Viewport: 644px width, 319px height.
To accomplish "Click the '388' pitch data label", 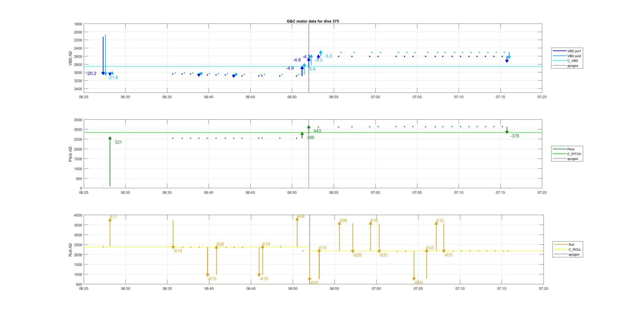I will coord(310,138).
